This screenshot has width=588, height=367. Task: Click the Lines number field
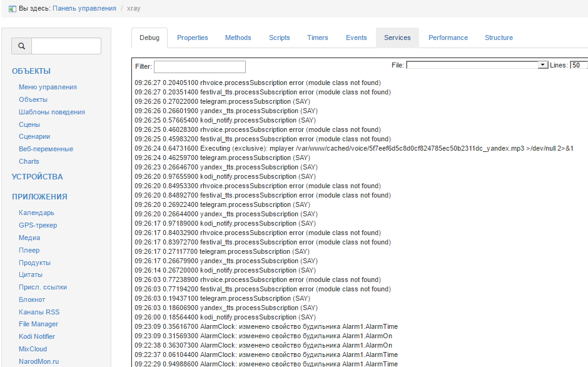click(x=578, y=65)
